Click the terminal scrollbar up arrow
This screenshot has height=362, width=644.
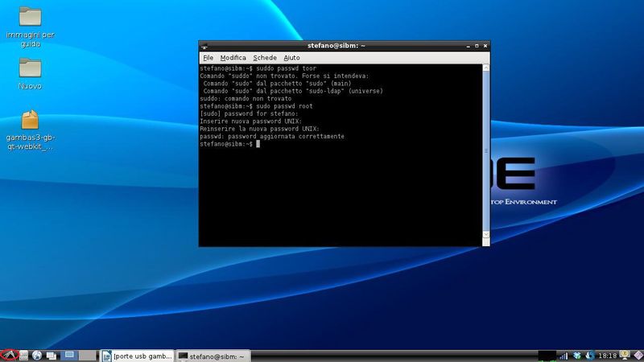tap(486, 68)
